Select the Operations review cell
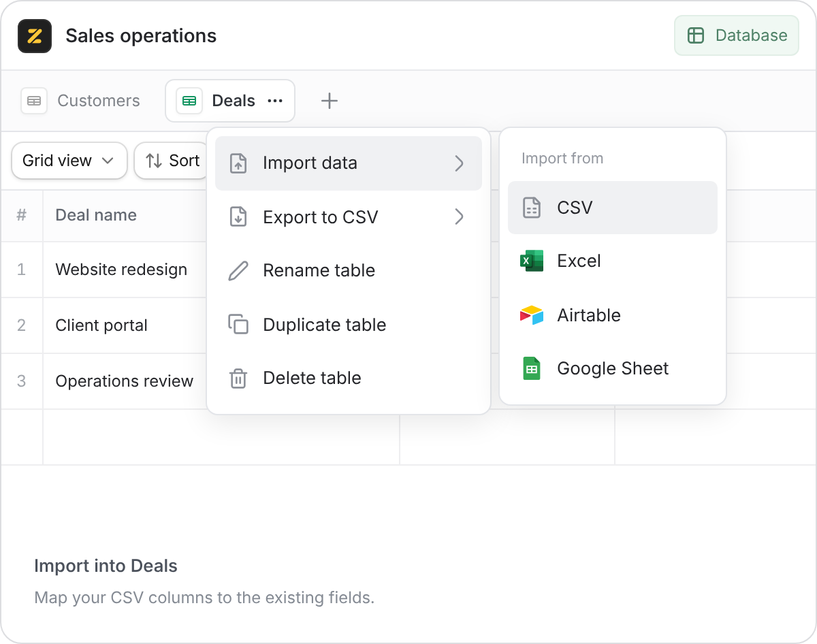The image size is (817, 644). point(125,381)
